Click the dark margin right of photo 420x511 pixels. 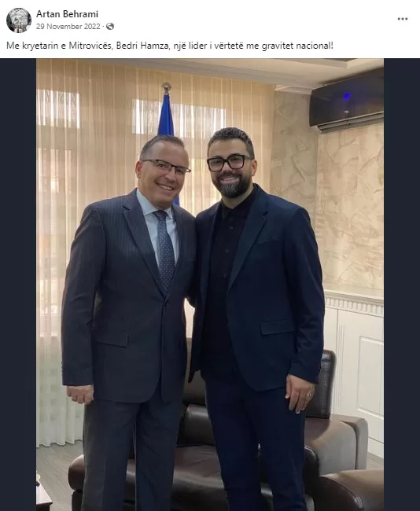[x=402, y=285]
